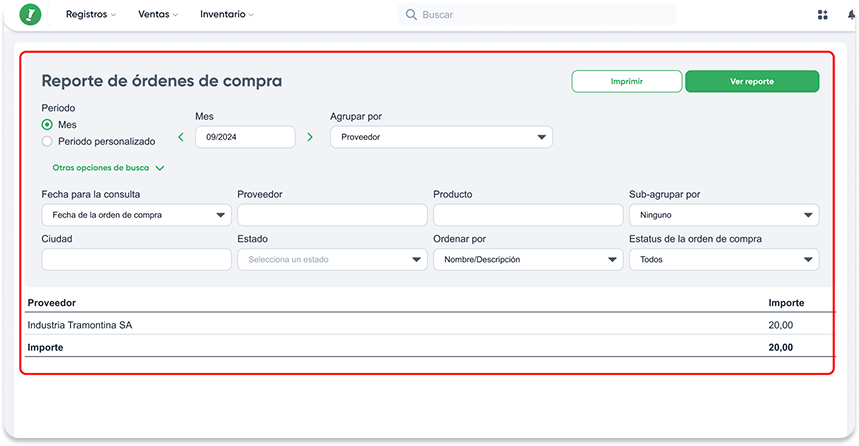Open the Agrupar por Proveedor dropdown

click(x=441, y=137)
